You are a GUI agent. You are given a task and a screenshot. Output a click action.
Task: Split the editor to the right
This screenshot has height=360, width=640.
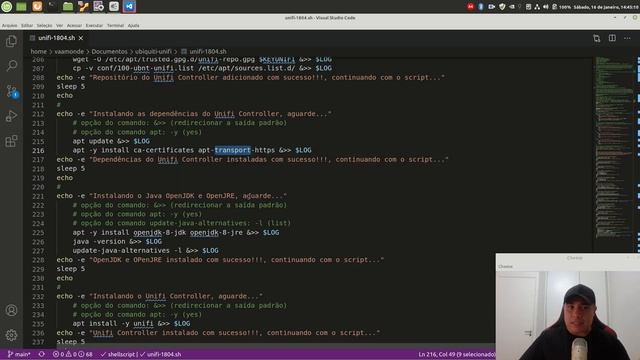point(612,38)
